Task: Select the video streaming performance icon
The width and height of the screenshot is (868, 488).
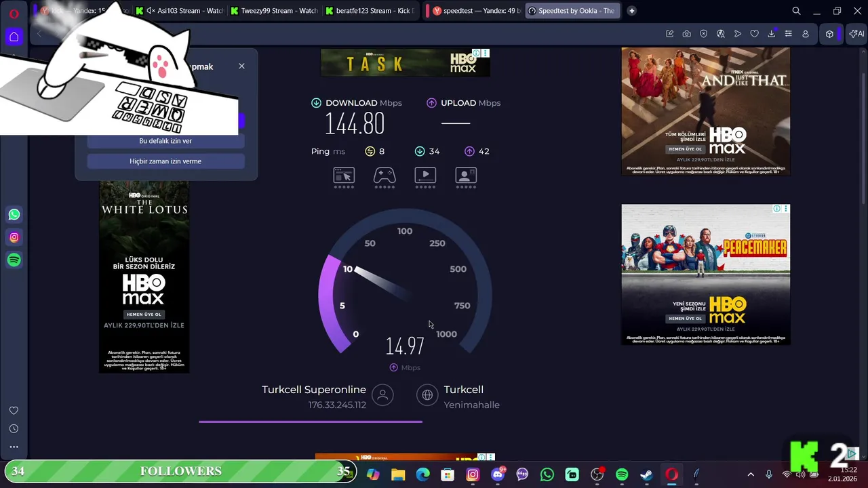Action: pos(425,176)
